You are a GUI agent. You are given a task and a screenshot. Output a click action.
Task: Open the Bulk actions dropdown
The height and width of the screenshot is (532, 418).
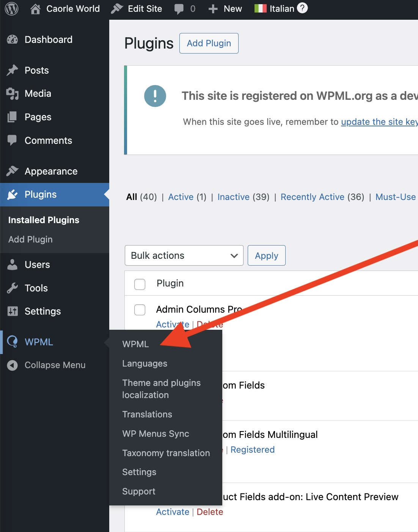point(184,255)
